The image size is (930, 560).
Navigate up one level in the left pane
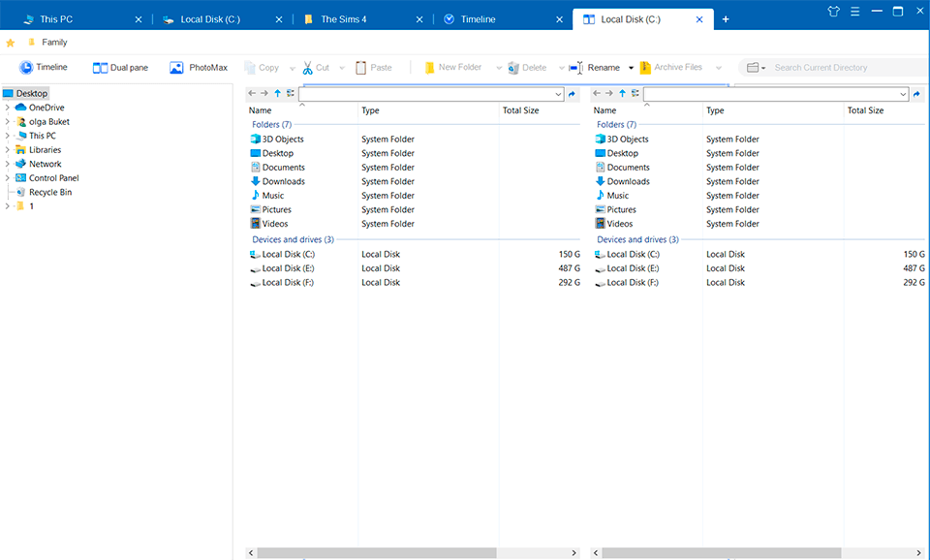pyautogui.click(x=276, y=93)
